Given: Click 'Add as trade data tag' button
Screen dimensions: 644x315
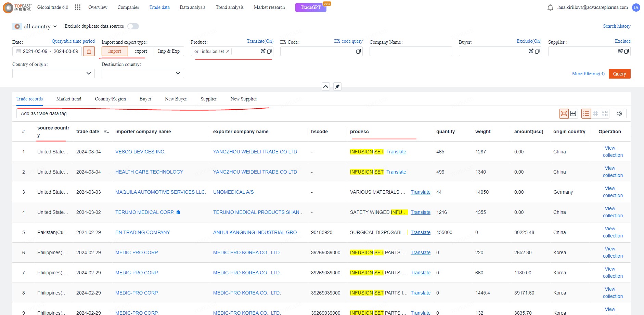Looking at the screenshot, I should [x=44, y=113].
